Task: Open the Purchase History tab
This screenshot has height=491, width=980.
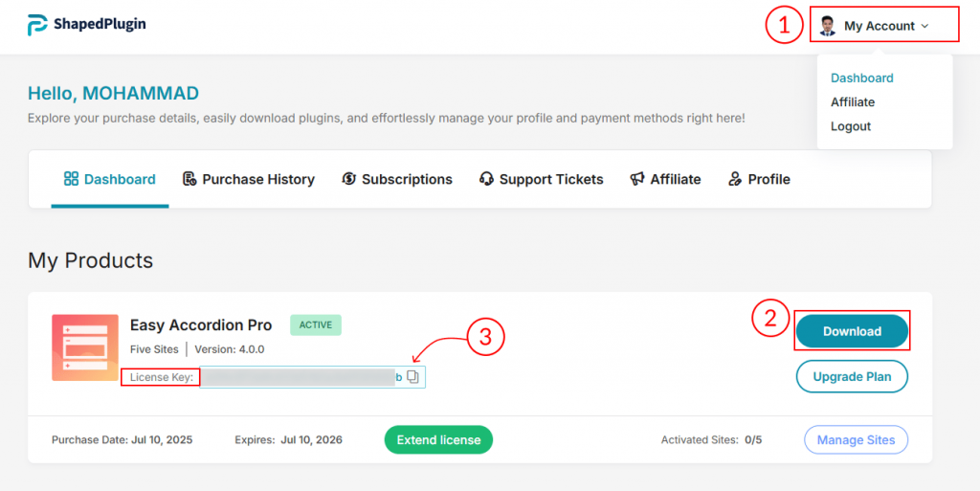Action: point(257,179)
